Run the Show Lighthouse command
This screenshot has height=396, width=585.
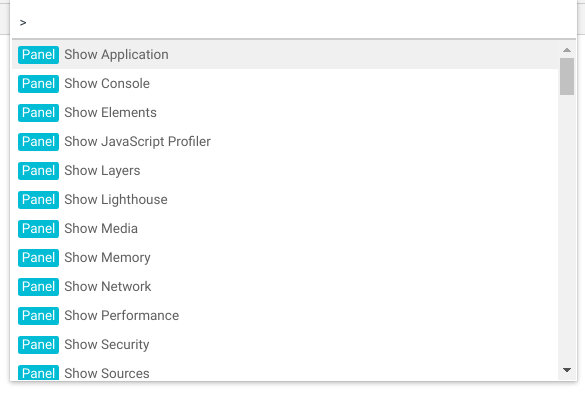pos(285,200)
